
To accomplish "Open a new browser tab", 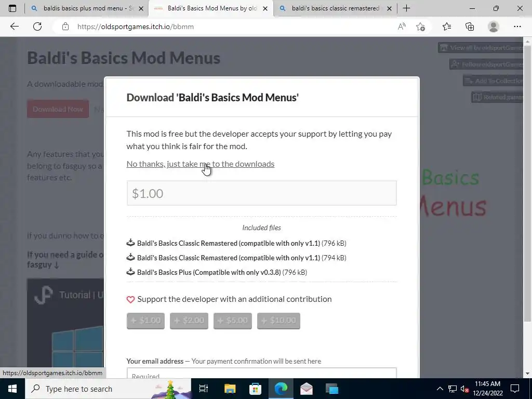I will (406, 8).
